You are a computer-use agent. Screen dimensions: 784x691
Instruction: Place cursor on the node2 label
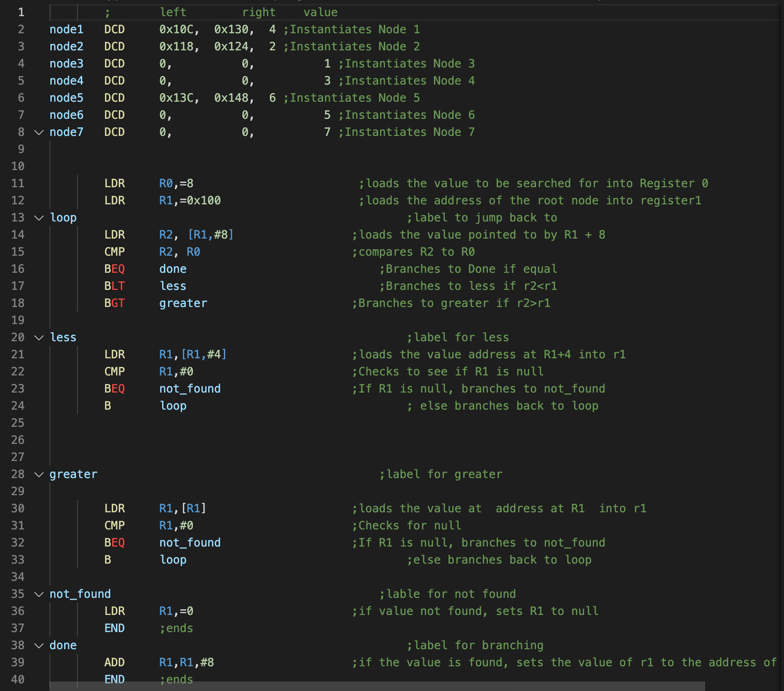pyautogui.click(x=67, y=47)
